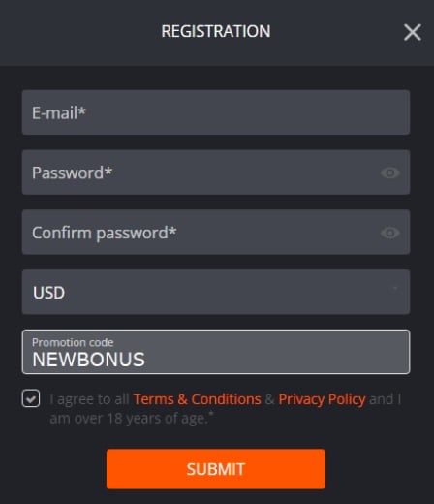Submit the registration form
Screen dimensions: 434x504
(x=216, y=469)
